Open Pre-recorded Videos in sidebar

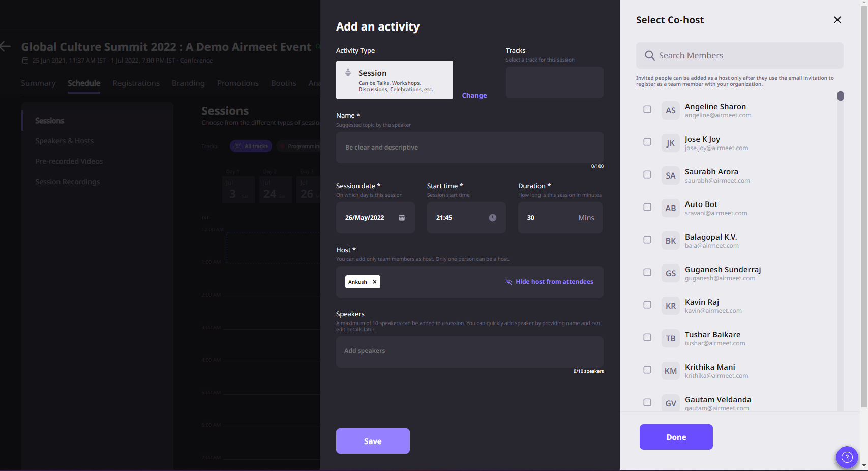pyautogui.click(x=69, y=161)
